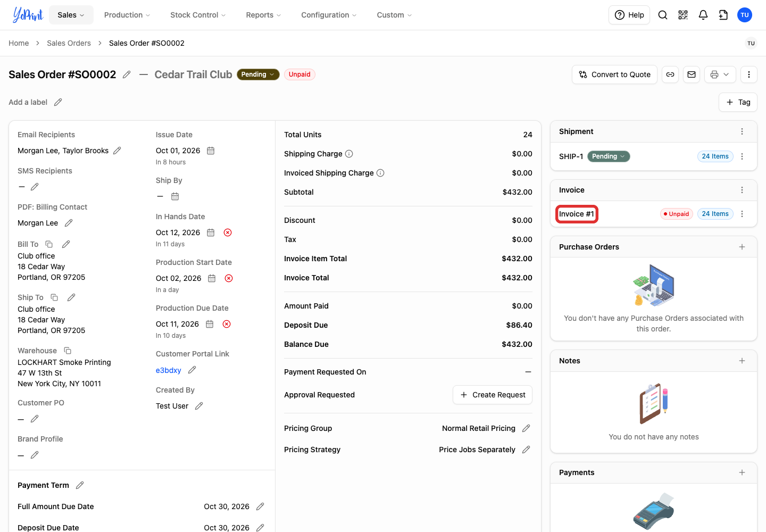Open the Reports menu
The image size is (766, 532).
(263, 15)
